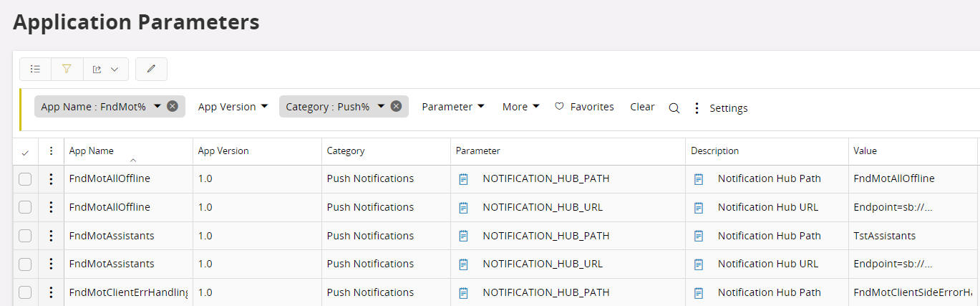
Task: Open row menu for first FndMotAllOffline row
Action: (51, 178)
